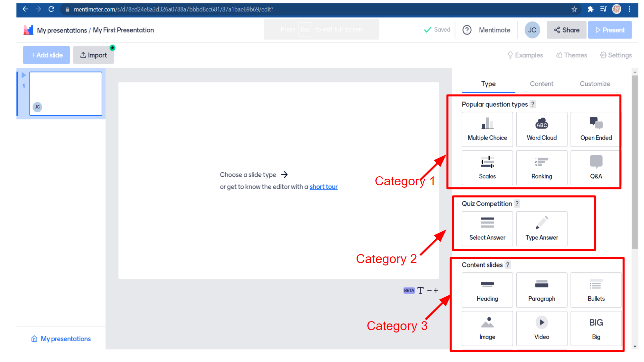Switch to the Content tab
The image size is (644, 362).
(542, 83)
